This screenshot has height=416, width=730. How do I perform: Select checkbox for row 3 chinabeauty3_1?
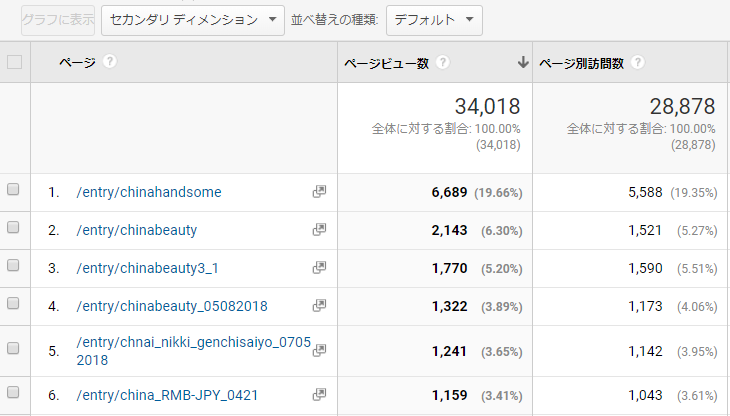[13, 265]
